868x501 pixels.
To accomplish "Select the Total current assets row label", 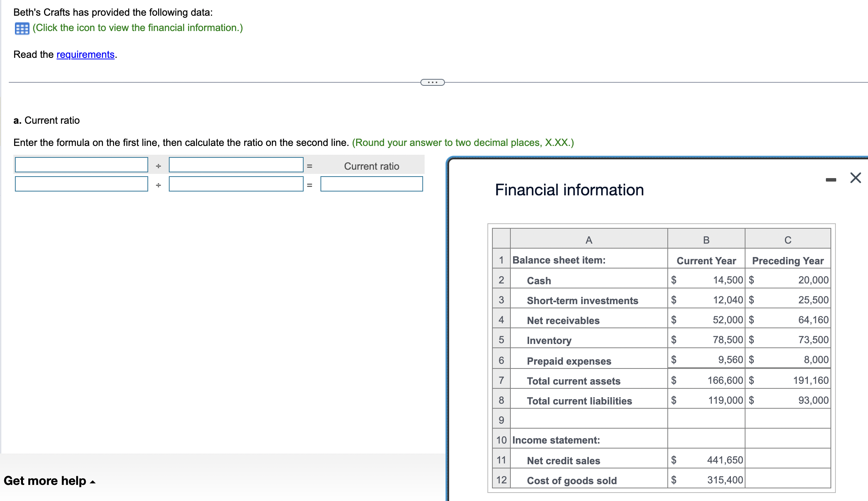I will pyautogui.click(x=573, y=381).
